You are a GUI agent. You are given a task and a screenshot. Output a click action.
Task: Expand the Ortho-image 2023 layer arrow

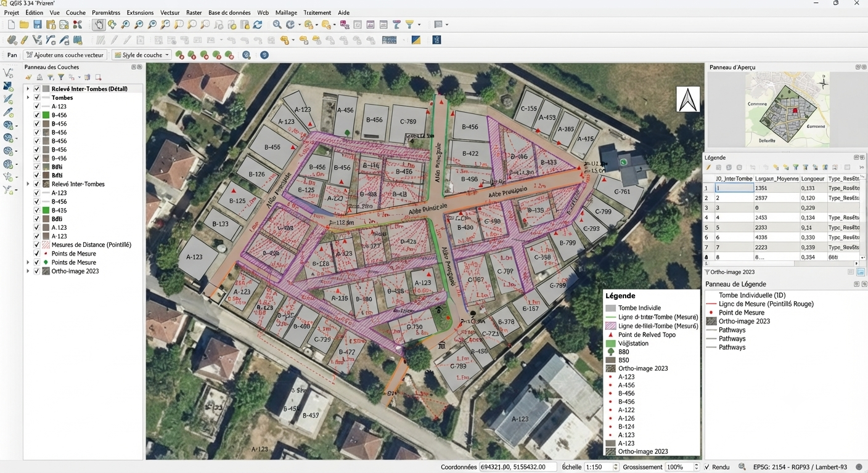(x=28, y=271)
